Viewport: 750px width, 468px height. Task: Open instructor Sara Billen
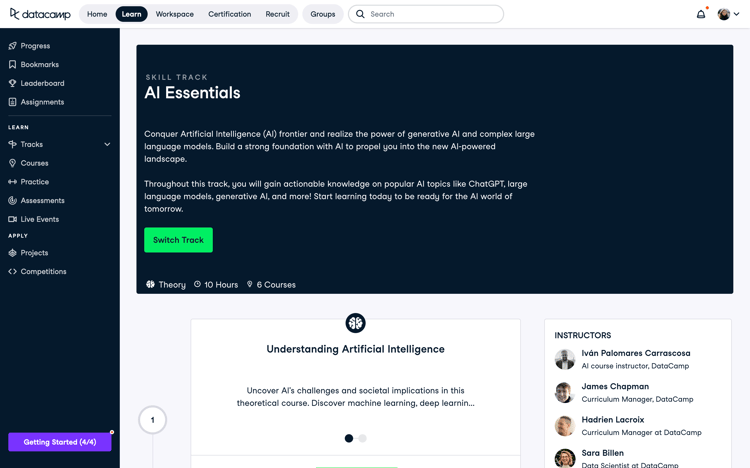click(x=602, y=453)
